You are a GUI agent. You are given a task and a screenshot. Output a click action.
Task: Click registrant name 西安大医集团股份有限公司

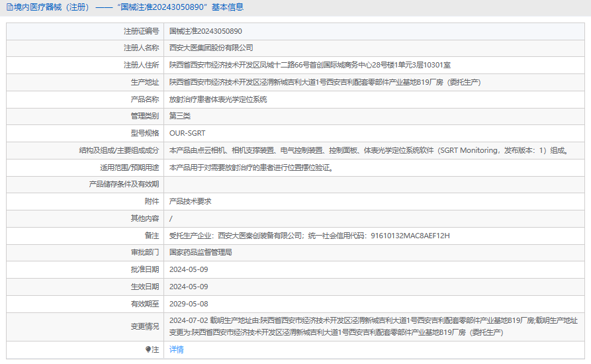211,48
